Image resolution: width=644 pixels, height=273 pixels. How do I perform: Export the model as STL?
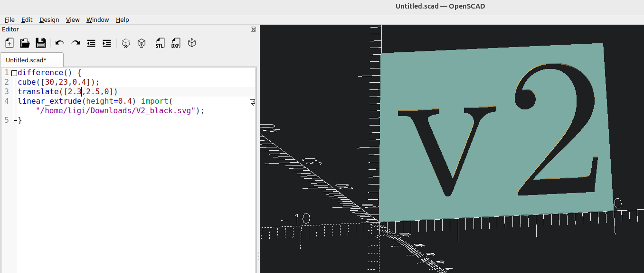[160, 43]
